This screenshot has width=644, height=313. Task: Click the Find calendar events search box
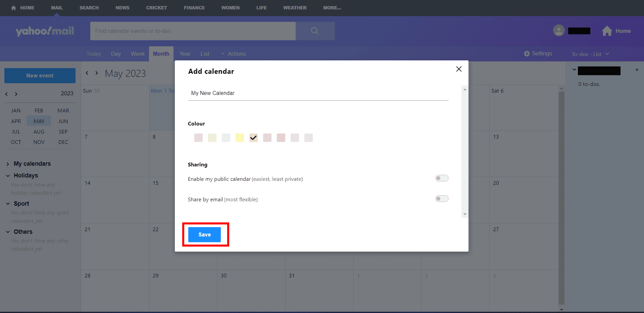tap(193, 31)
